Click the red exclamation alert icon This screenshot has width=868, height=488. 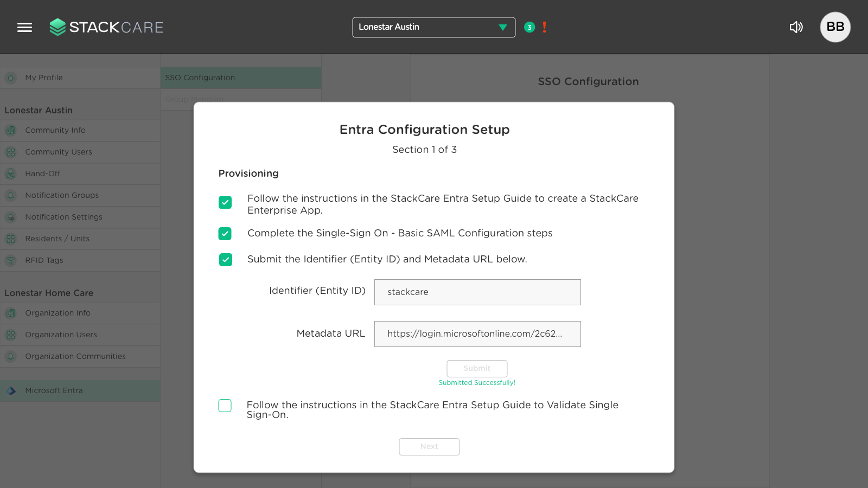point(544,27)
